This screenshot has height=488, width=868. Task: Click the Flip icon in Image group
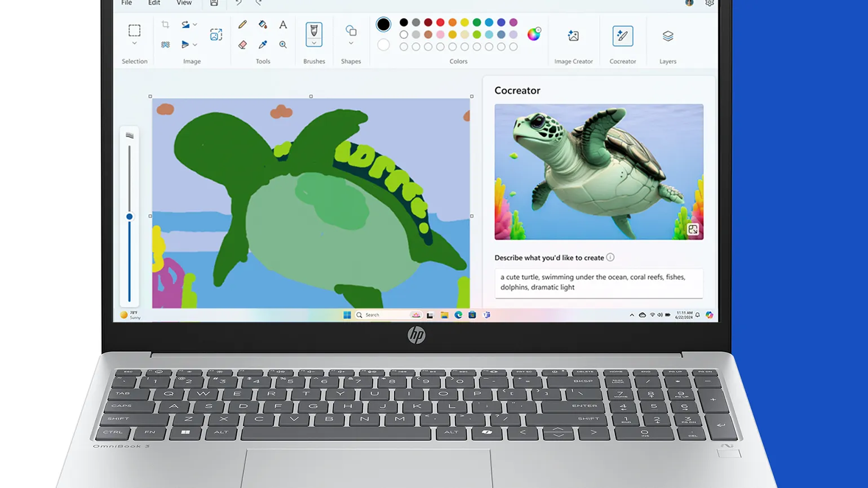tap(185, 45)
